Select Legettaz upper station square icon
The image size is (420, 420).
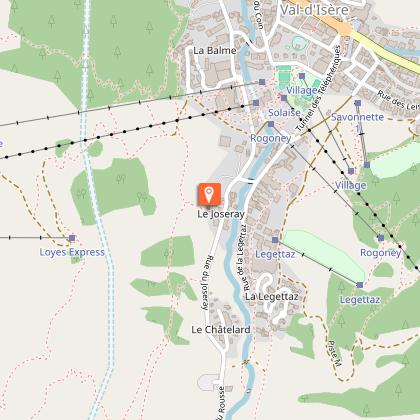pyautogui.click(x=359, y=285)
